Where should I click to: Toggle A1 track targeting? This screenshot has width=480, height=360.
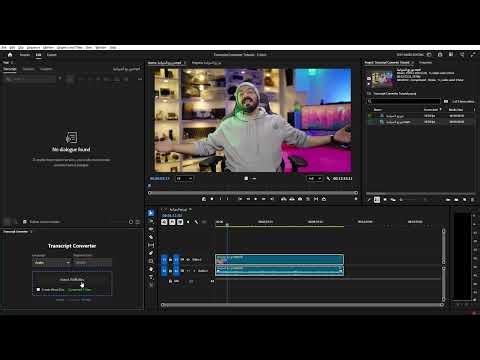point(176,271)
